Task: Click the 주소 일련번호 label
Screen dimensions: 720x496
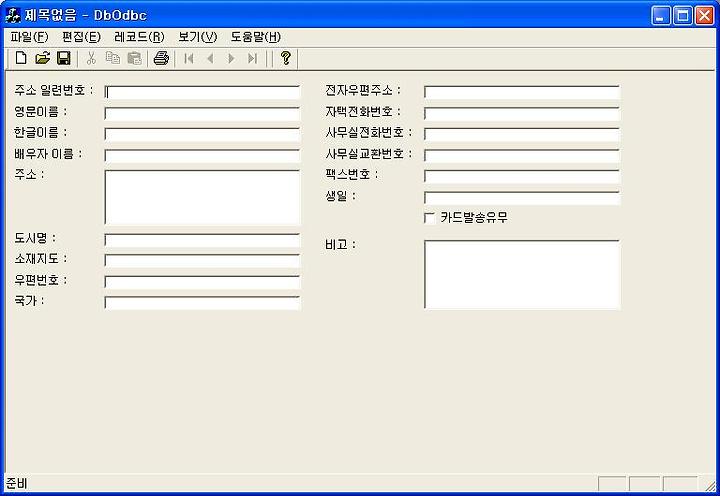Action: click(x=54, y=90)
